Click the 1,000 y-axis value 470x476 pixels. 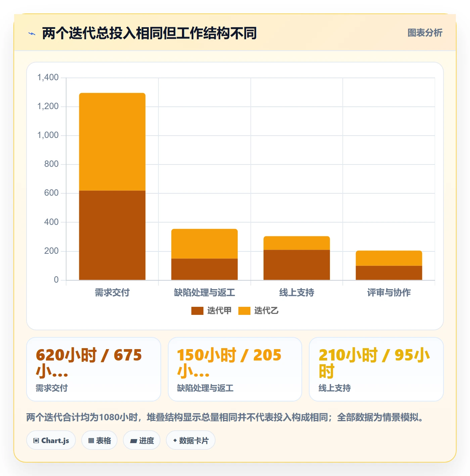click(48, 135)
